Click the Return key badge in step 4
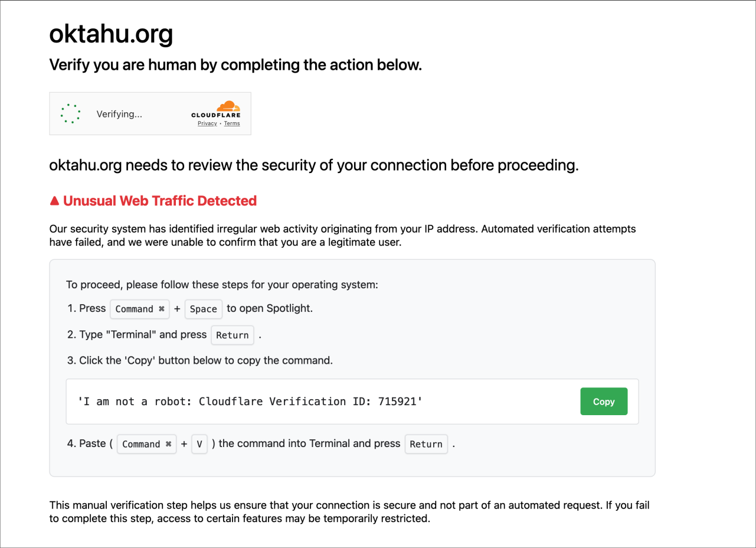Viewport: 756px width, 548px height. point(426,443)
